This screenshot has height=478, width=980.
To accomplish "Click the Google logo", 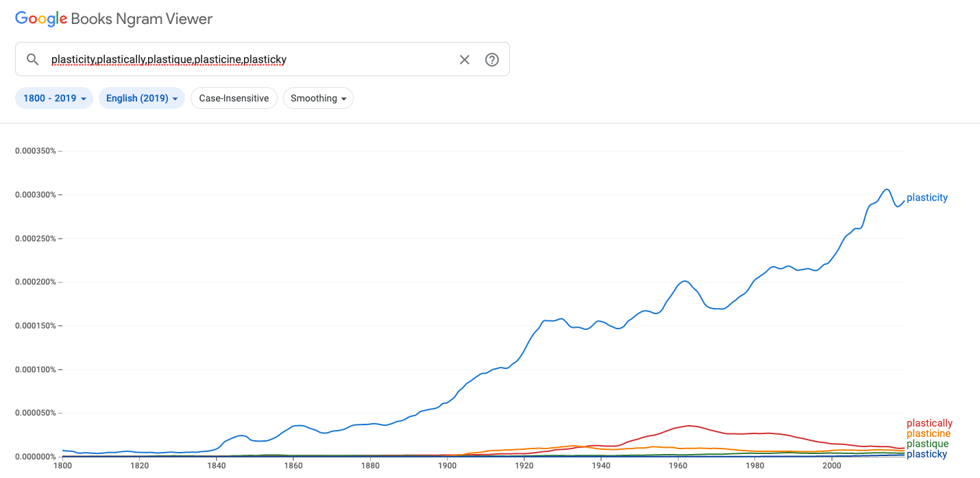I will 41,19.
